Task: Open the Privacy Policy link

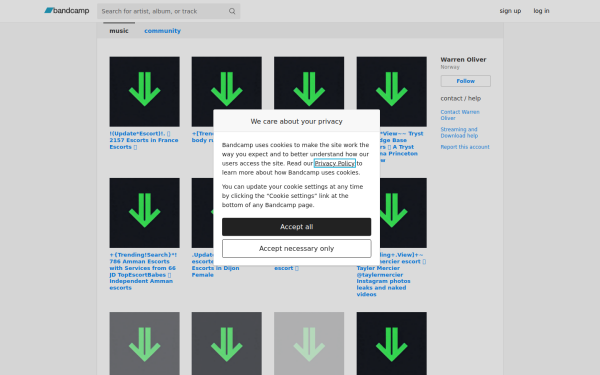Action: [x=334, y=163]
